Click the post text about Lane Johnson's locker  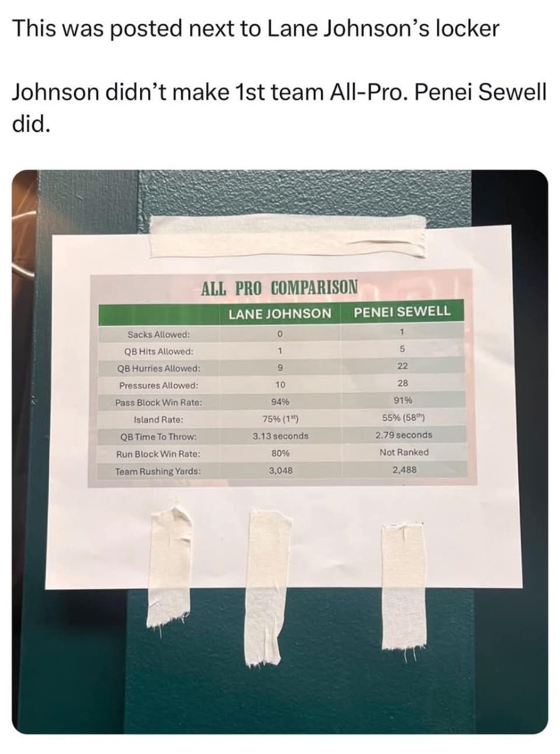(256, 29)
